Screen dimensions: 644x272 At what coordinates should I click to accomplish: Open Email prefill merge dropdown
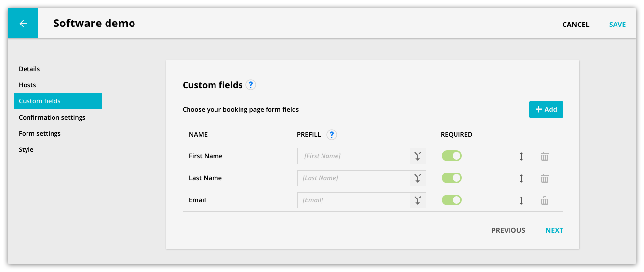(x=418, y=200)
